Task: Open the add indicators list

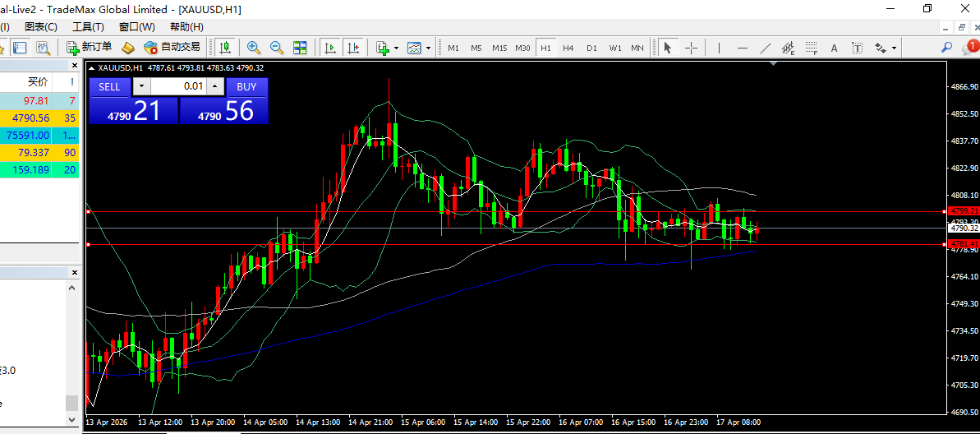Action: click(383, 48)
